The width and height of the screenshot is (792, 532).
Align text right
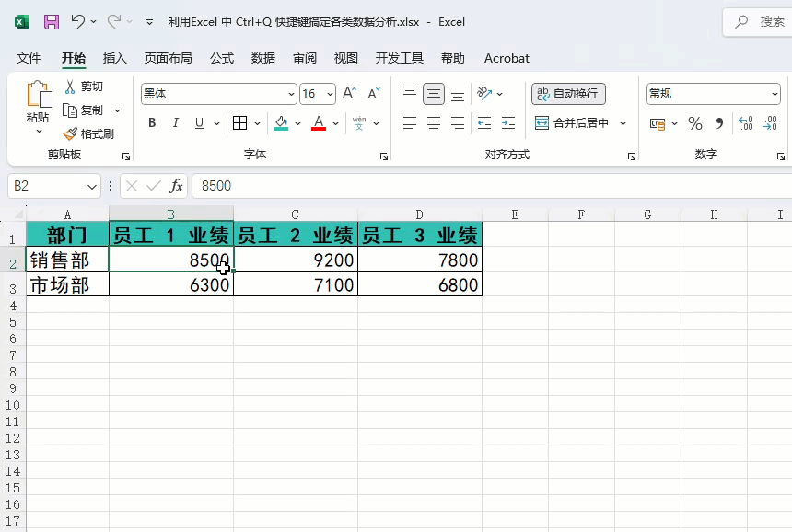[458, 122]
